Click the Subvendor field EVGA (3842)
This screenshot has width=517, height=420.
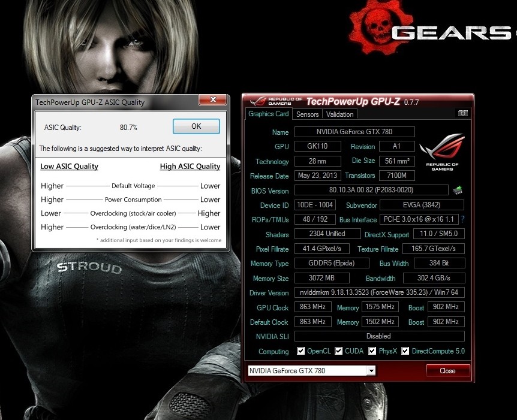[x=422, y=205]
